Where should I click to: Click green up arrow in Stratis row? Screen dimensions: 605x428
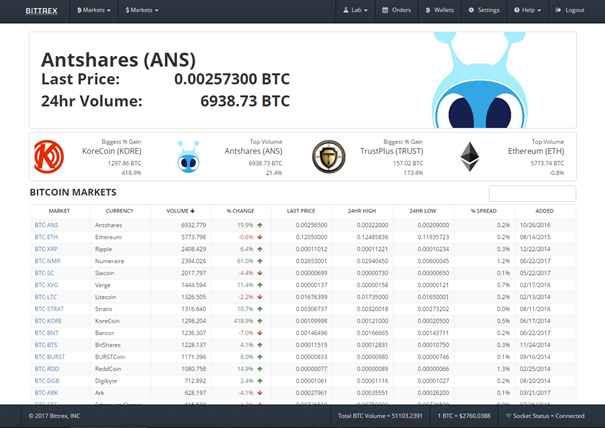(260, 309)
